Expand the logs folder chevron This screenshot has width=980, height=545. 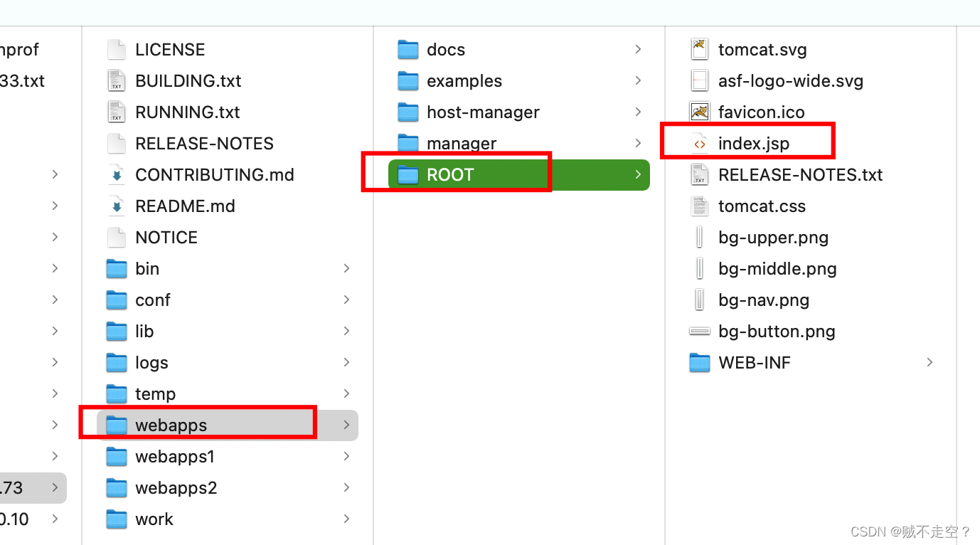click(x=346, y=362)
